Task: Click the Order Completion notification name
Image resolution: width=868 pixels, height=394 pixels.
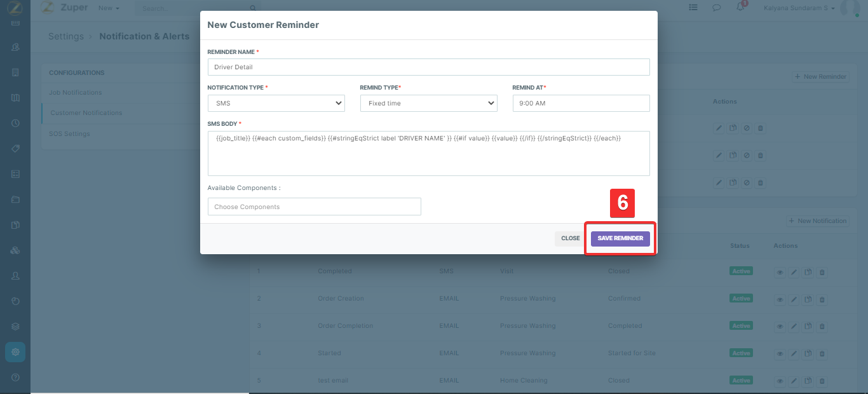Action: pyautogui.click(x=345, y=326)
